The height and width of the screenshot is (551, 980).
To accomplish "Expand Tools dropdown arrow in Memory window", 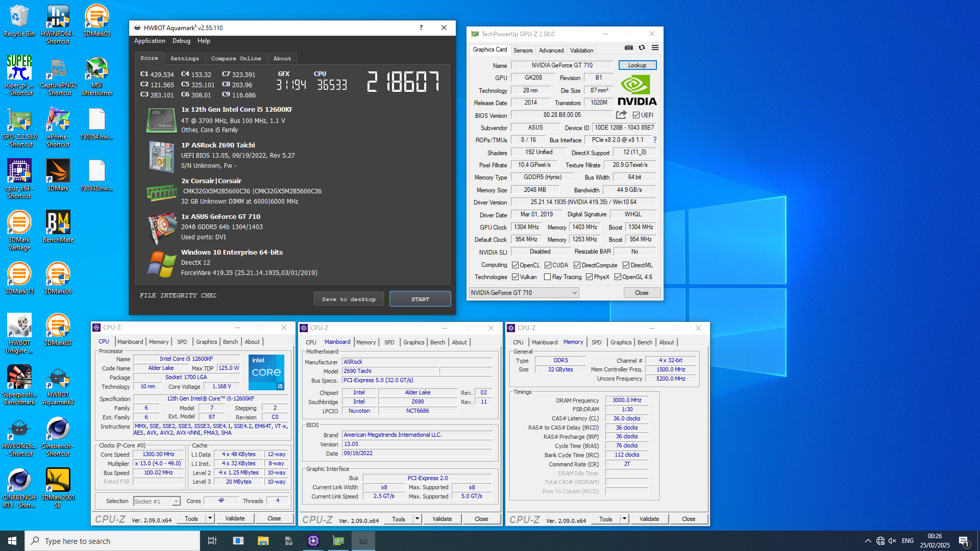I will pos(624,519).
